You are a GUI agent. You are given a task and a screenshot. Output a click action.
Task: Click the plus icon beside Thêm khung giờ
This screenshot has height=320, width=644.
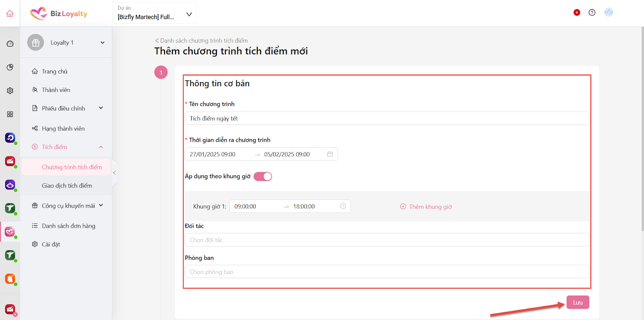(403, 206)
